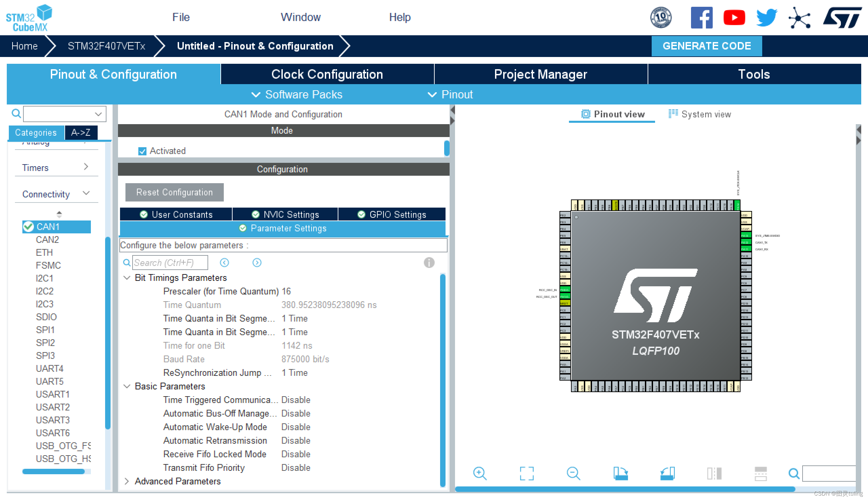
Task: Click the category search magnifier icon
Action: [16, 113]
